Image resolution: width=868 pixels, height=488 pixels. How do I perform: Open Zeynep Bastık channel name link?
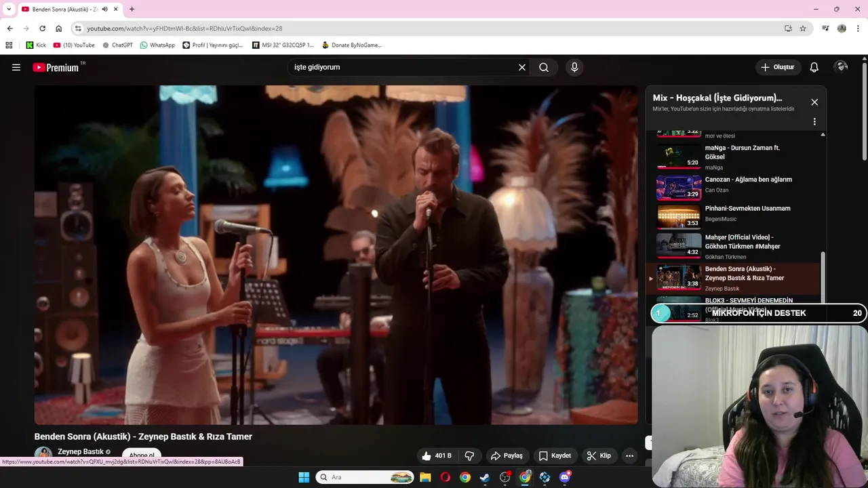pyautogui.click(x=81, y=451)
